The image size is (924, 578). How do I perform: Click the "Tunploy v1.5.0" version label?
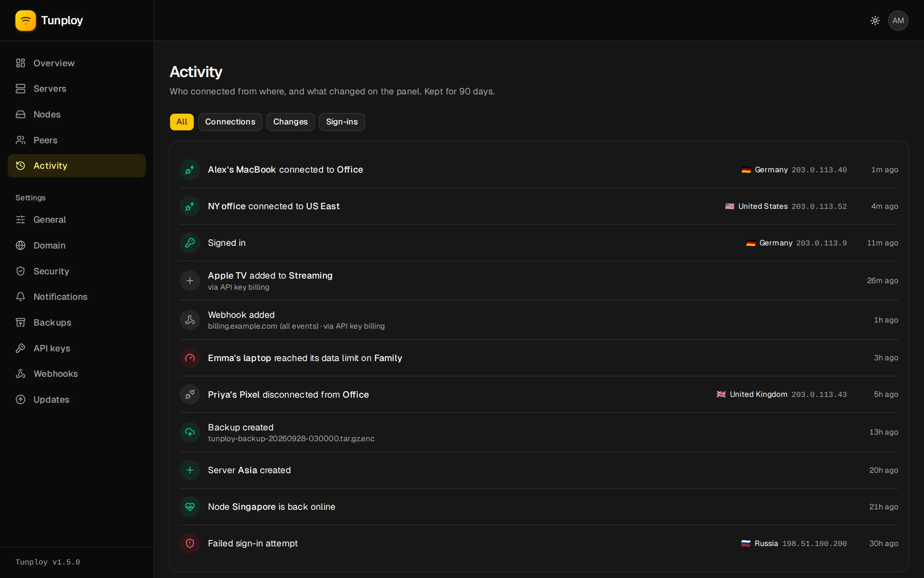click(48, 562)
